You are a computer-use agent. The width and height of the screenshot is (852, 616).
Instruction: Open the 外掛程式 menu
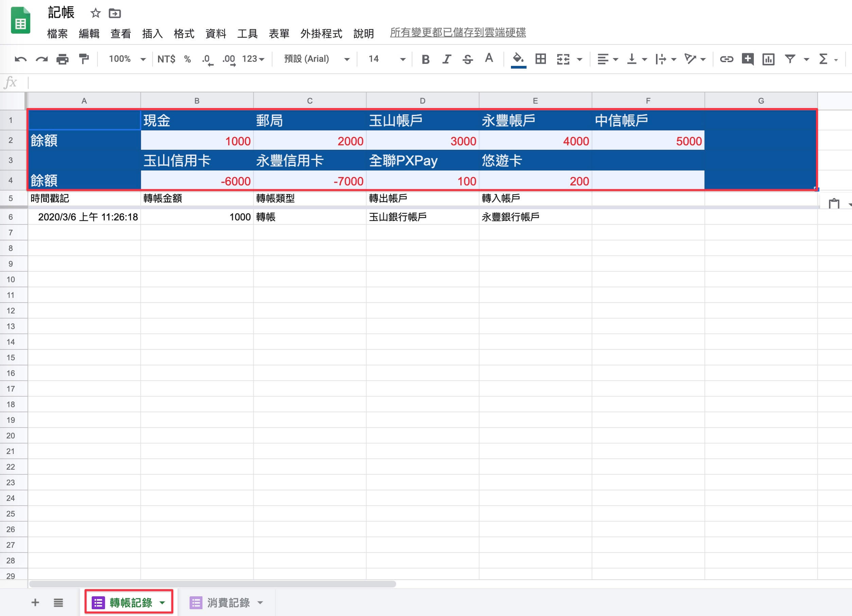[321, 34]
